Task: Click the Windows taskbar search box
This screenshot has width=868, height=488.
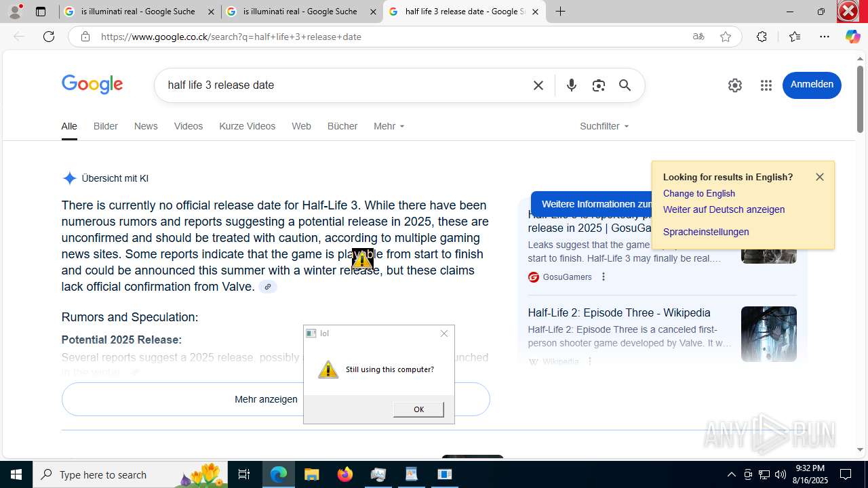Action: click(130, 474)
